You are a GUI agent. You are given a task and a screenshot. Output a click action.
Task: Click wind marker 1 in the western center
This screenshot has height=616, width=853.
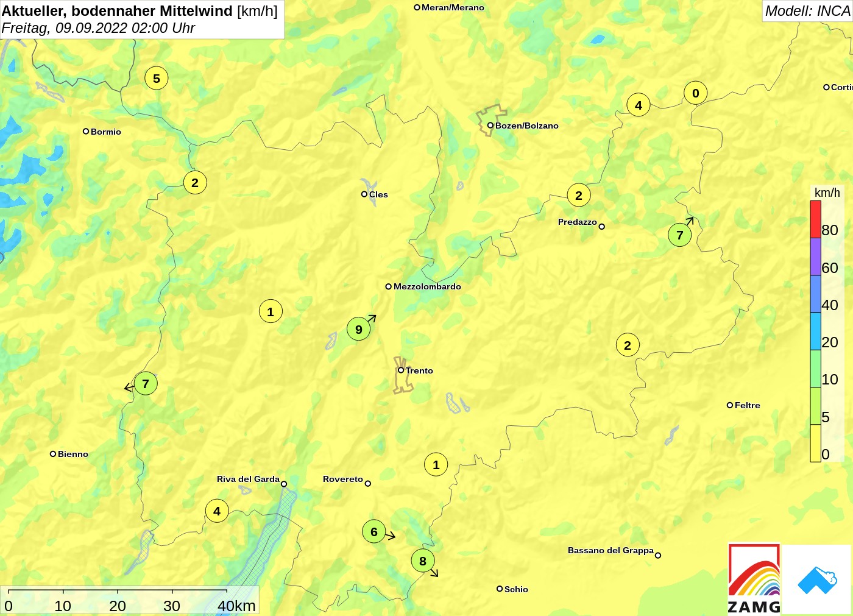tap(271, 312)
